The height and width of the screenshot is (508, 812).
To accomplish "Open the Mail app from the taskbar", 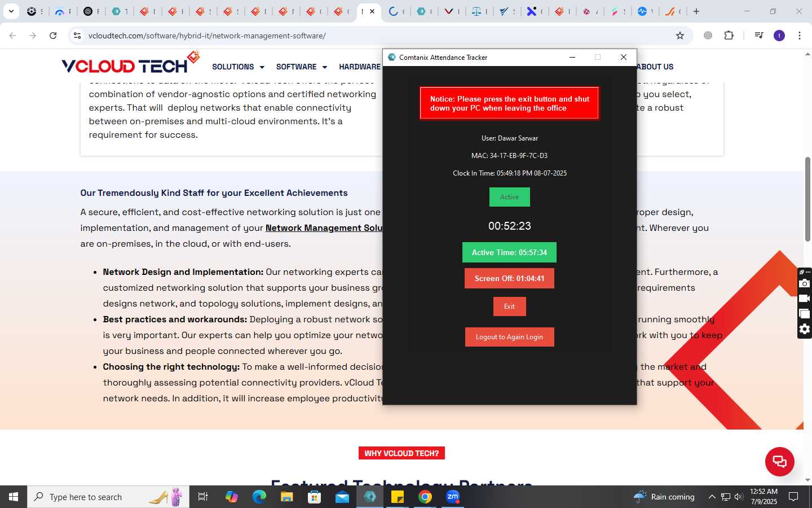I will pos(342,497).
